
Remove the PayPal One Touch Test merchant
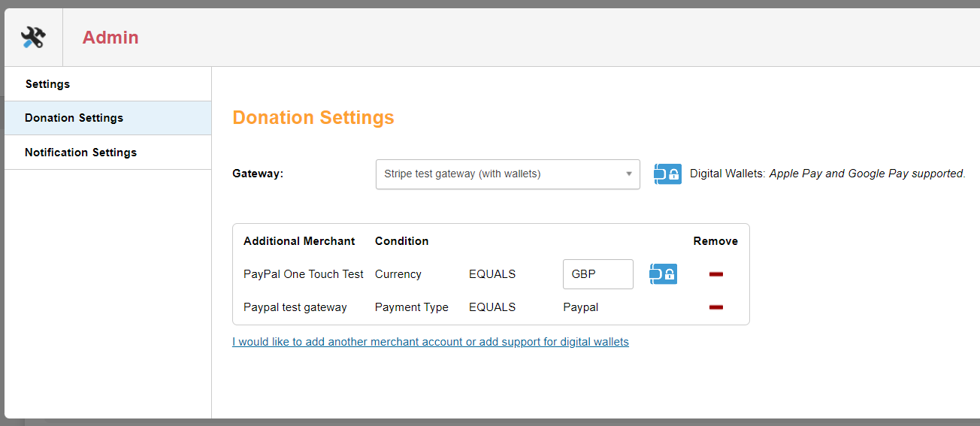715,274
